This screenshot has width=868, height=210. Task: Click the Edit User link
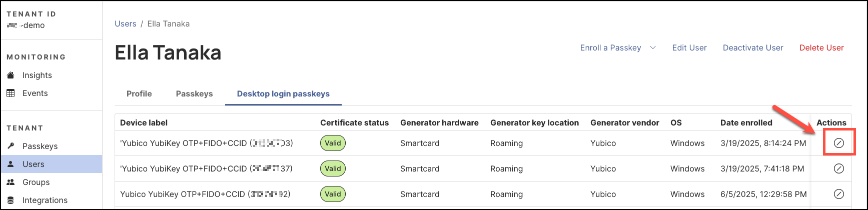(x=689, y=47)
